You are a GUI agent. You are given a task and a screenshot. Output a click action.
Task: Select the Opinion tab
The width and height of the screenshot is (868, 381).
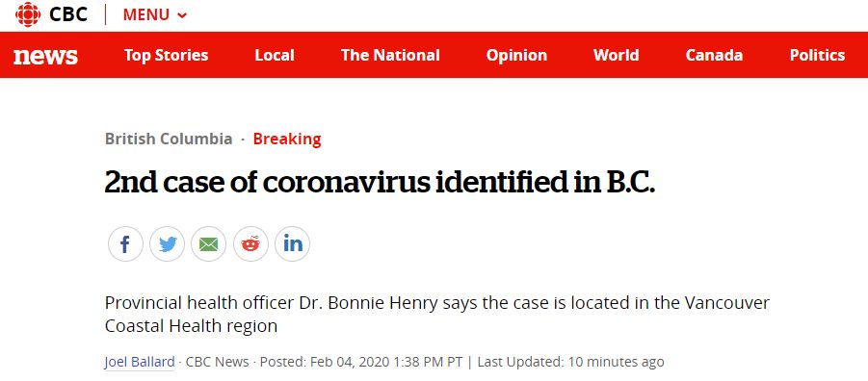coord(516,55)
